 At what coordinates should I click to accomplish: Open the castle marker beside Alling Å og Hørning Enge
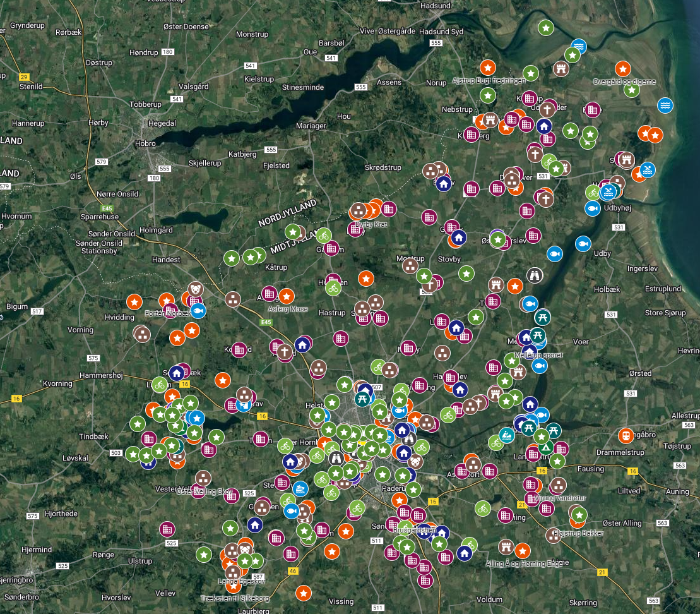(506, 546)
